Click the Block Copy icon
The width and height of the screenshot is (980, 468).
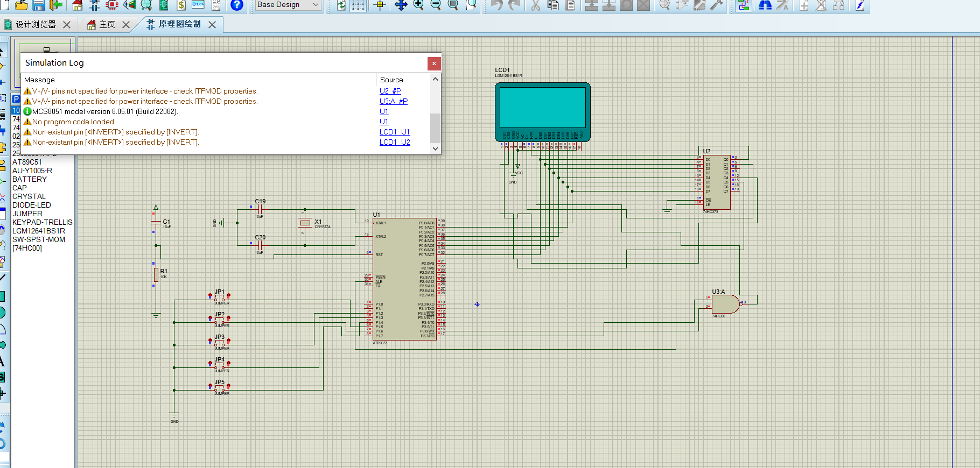(x=592, y=5)
